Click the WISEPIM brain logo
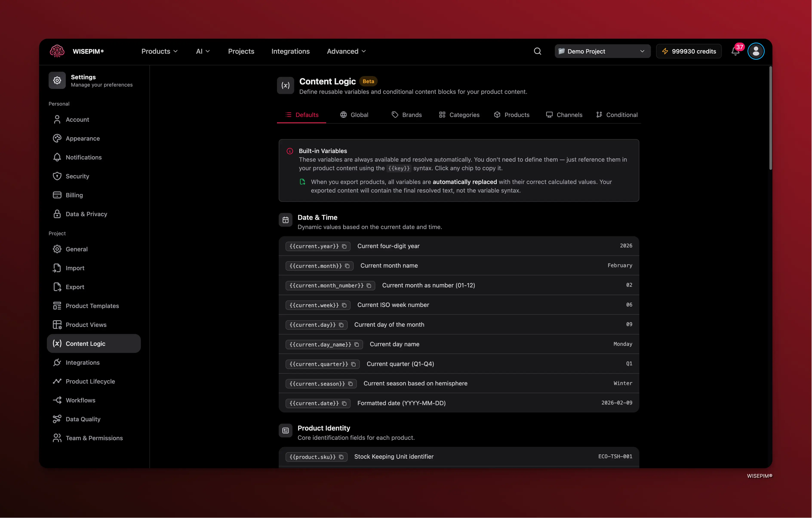 click(x=57, y=51)
